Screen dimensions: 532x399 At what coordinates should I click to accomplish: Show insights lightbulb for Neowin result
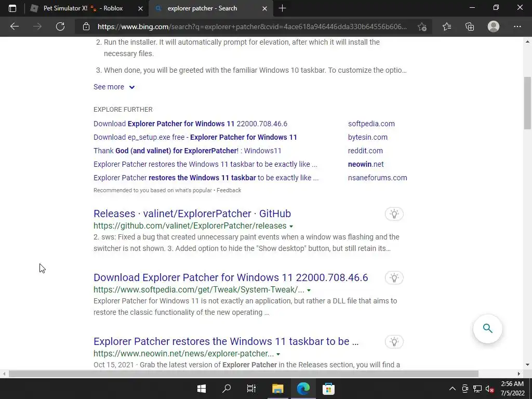[394, 342]
